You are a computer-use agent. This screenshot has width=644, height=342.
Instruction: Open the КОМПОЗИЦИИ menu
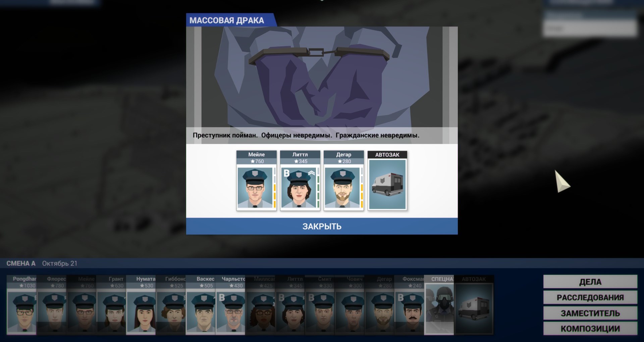coord(590,329)
